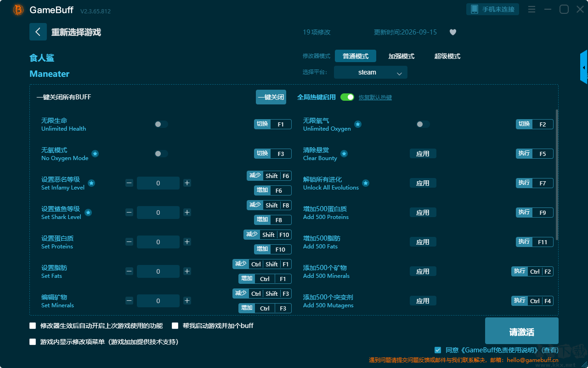Click the heart favorite icon
This screenshot has height=368, width=588.
453,32
